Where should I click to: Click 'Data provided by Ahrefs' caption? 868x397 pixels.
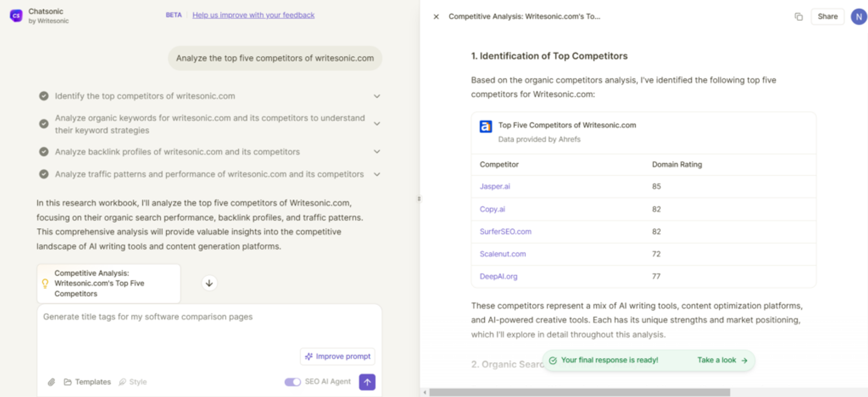point(539,139)
